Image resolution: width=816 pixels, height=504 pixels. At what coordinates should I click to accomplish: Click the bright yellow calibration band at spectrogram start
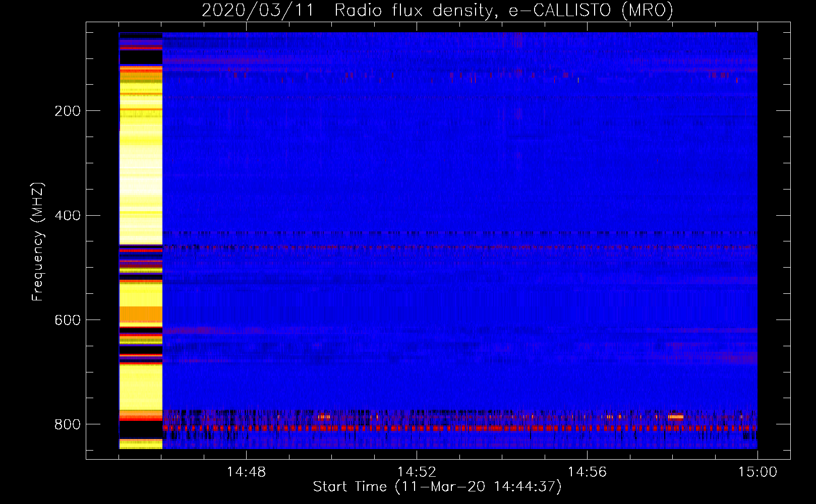(141, 241)
